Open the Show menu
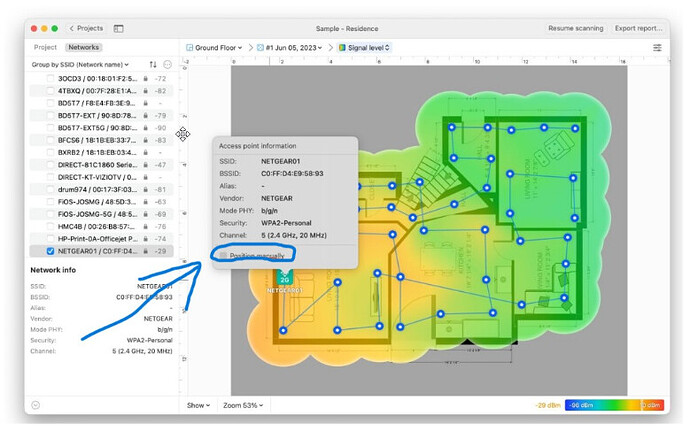The image size is (690, 431). click(198, 405)
